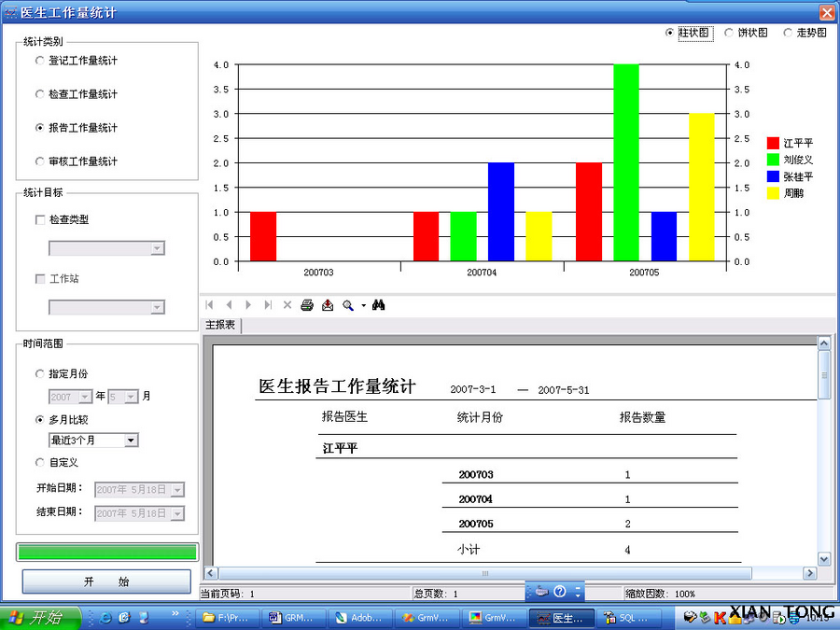Screen dimensions: 840x630
Task: Click the zoom magnifier icon
Action: coord(348,305)
